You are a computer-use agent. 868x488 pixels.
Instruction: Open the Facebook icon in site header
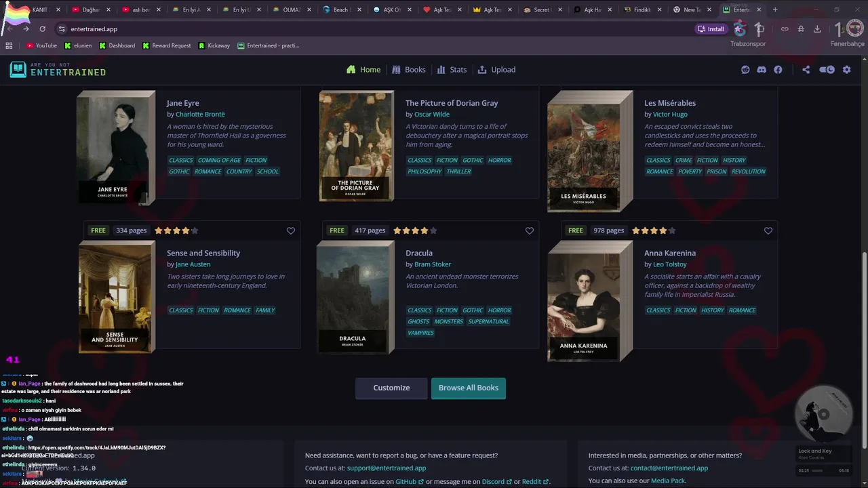(x=778, y=70)
